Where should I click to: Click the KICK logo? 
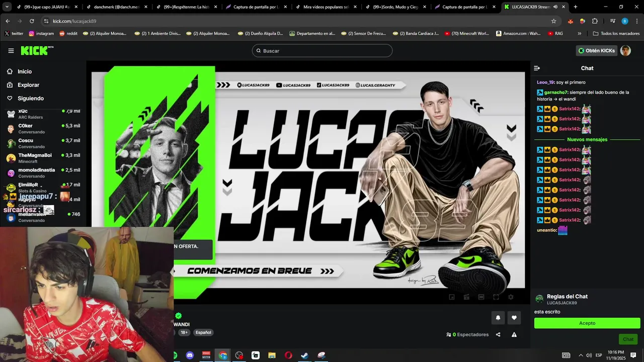click(37, 50)
